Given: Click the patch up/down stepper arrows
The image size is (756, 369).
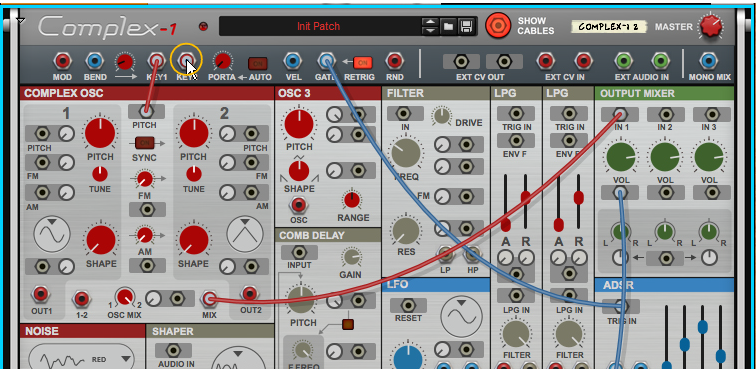Looking at the screenshot, I should click(x=430, y=26).
